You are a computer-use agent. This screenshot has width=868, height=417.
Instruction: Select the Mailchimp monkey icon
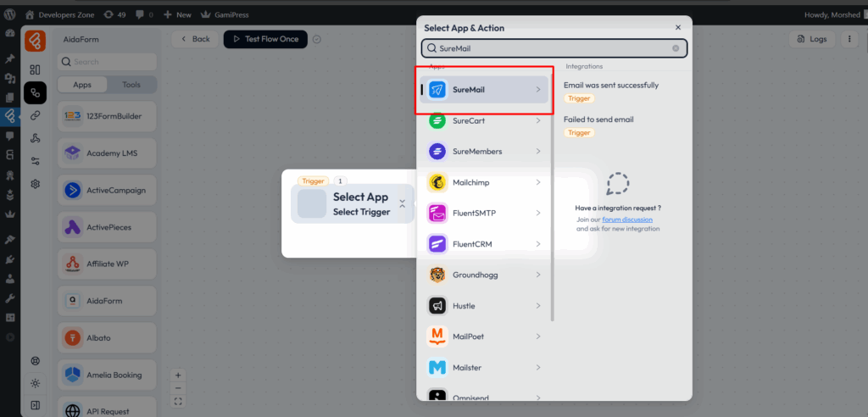[437, 182]
